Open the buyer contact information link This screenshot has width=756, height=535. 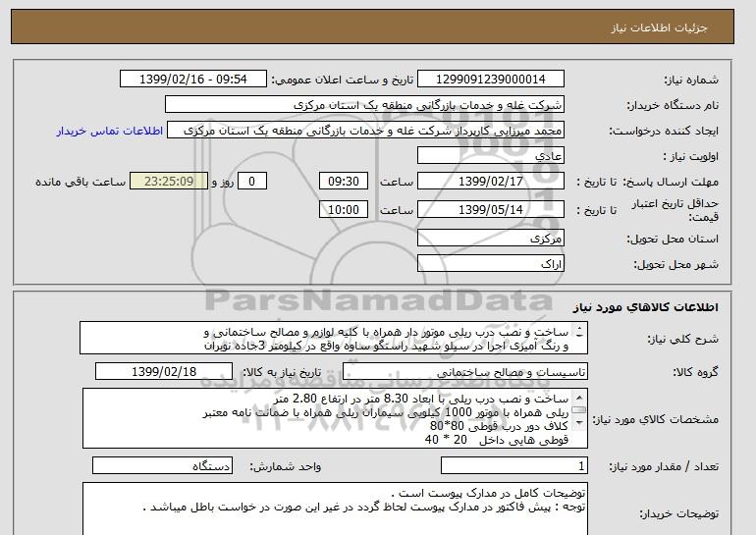click(110, 131)
